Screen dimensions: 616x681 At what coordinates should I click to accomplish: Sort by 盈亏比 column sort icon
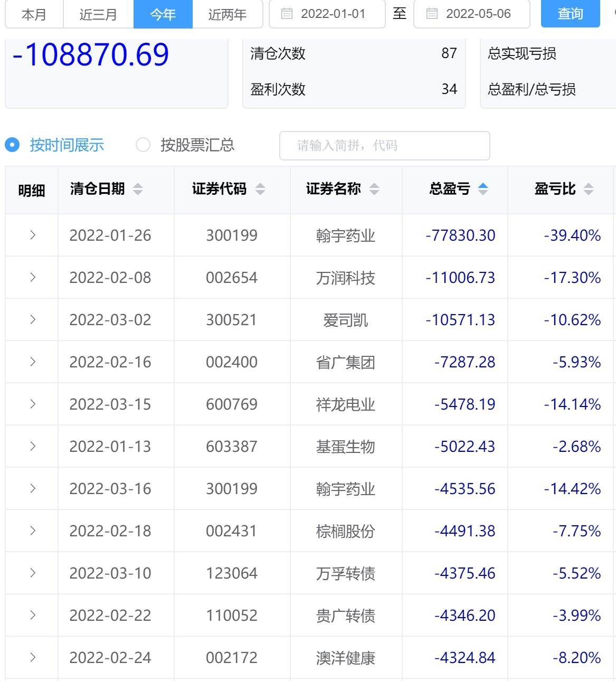pyautogui.click(x=589, y=189)
